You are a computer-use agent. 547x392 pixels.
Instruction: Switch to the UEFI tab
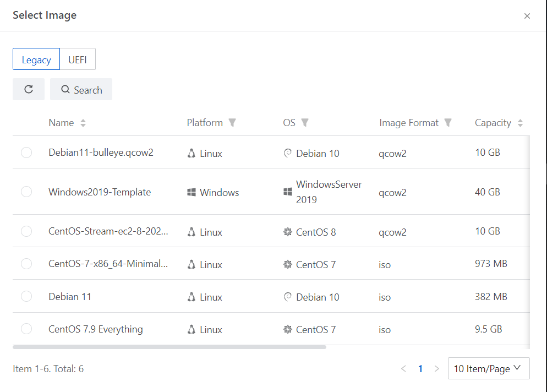(x=78, y=60)
